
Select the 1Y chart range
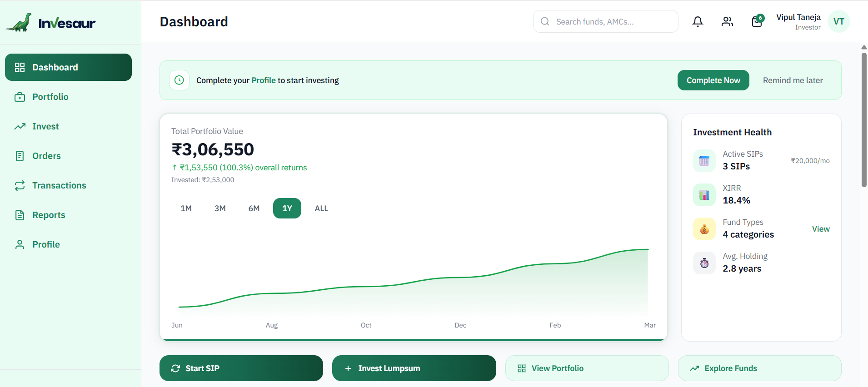[287, 208]
